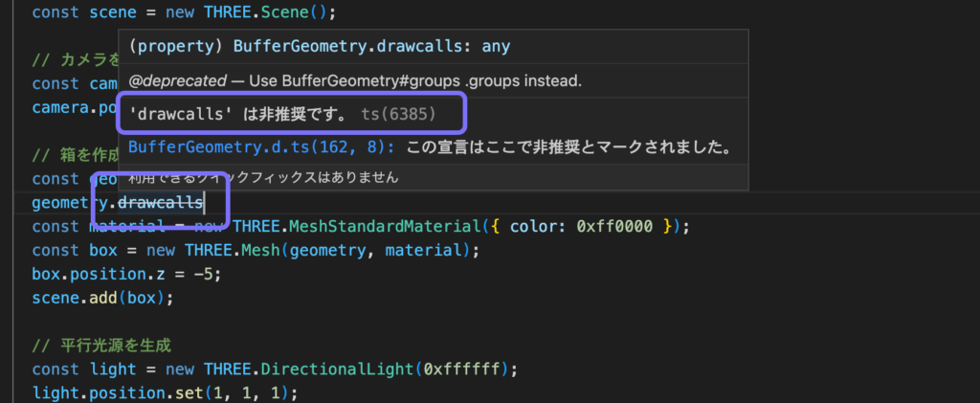Click the "light.position.set(1, 1, 1);" line
The image size is (980, 403).
click(165, 393)
